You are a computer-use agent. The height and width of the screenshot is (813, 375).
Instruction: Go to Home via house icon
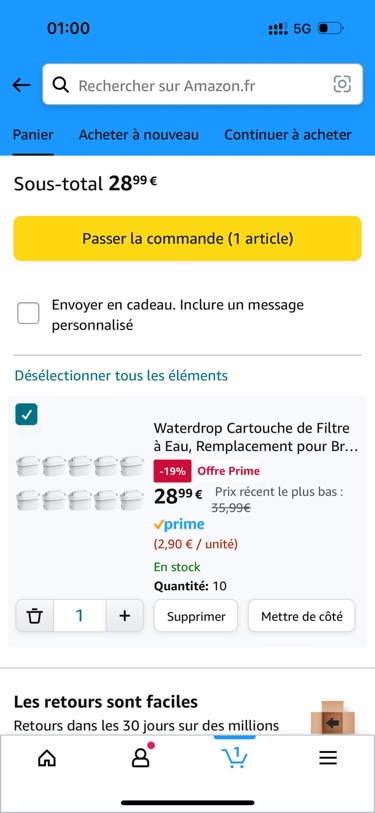coord(47,758)
